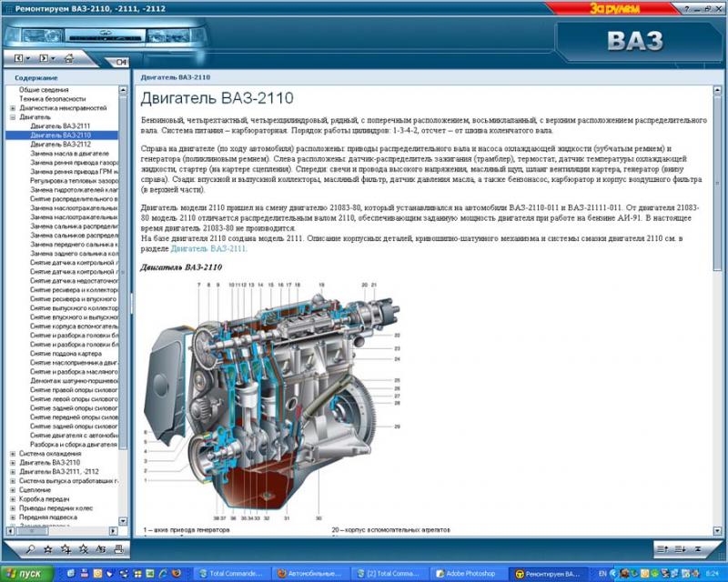The height and width of the screenshot is (582, 728).
Task: Select Двигатель ВАЗ-2112 in contents tree
Action: (60, 145)
